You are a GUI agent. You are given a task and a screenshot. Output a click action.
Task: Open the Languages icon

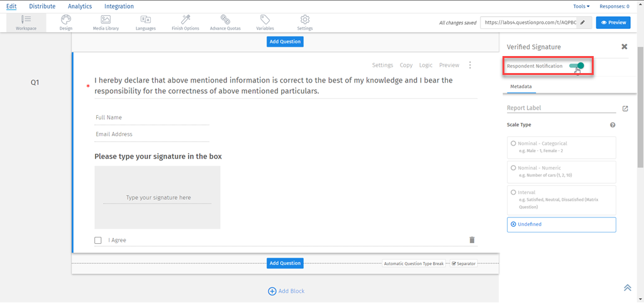pos(145,20)
